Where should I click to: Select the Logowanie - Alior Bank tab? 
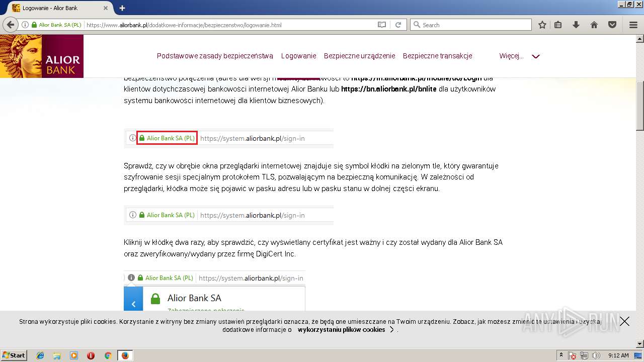point(60,8)
